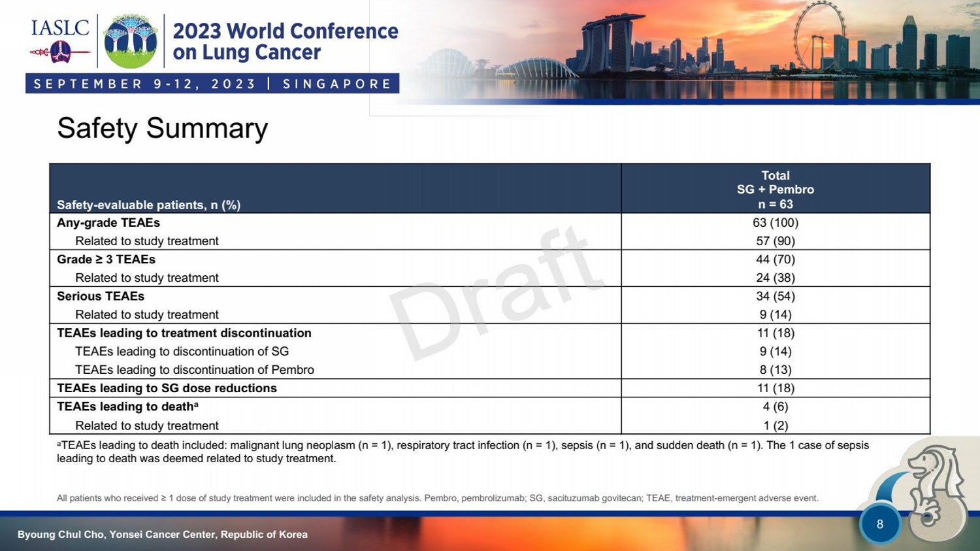Click TEAEs leading to SG dose reductions row
The width and height of the screenshot is (980, 551).
[x=167, y=388]
